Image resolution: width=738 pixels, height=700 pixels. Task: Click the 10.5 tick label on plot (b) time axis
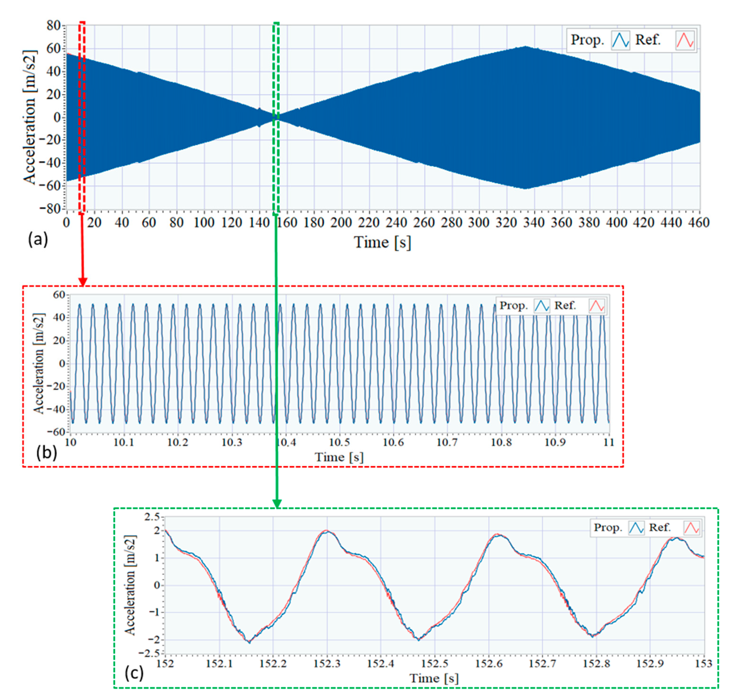(x=339, y=443)
